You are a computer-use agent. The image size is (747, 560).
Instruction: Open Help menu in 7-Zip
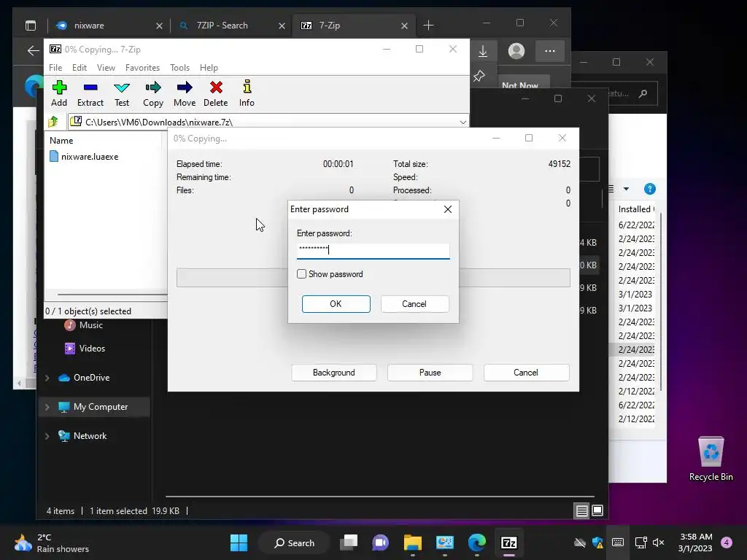pyautogui.click(x=209, y=68)
